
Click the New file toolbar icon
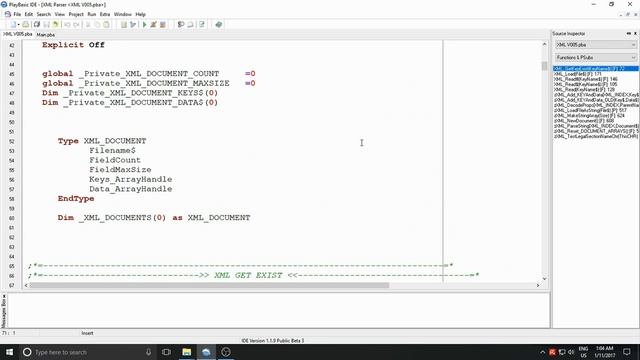tap(13, 25)
